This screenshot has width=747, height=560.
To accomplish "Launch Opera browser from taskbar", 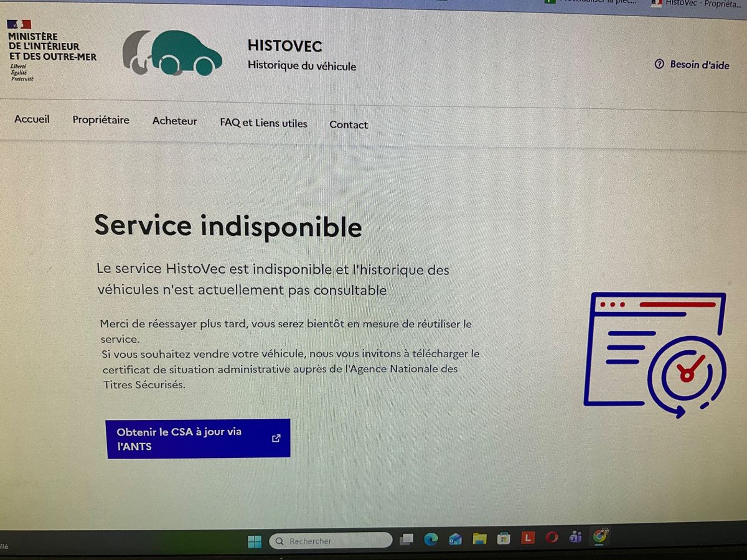I will pos(552,537).
